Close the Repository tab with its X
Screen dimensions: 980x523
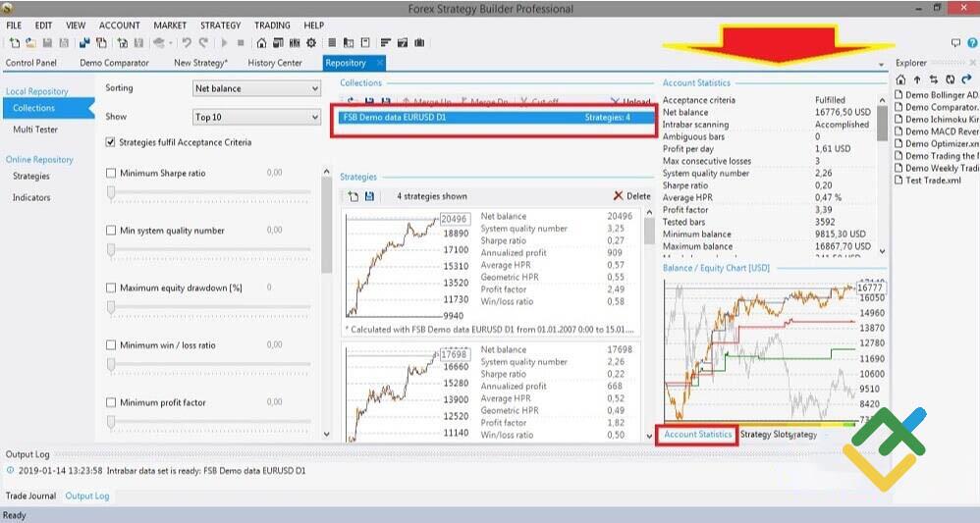[x=378, y=63]
